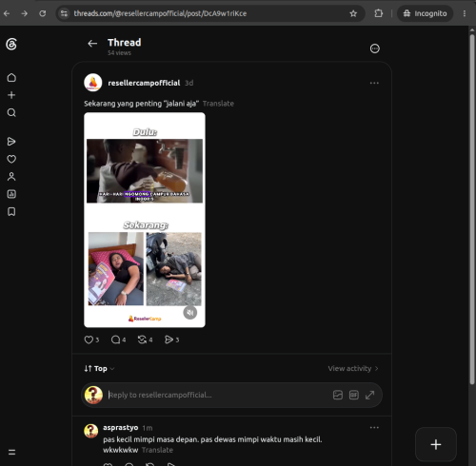476x466 pixels.
Task: Open Insights chart icon in sidebar
Action: point(11,194)
